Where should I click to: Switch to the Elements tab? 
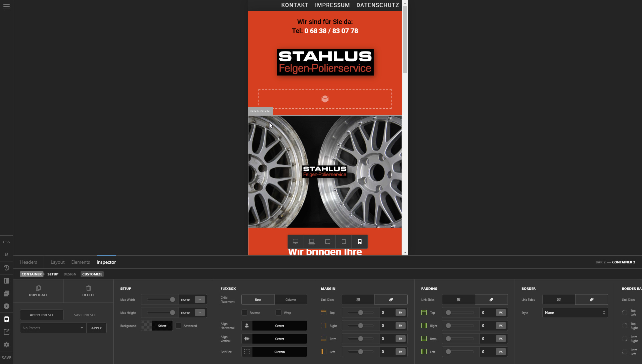[81, 262]
